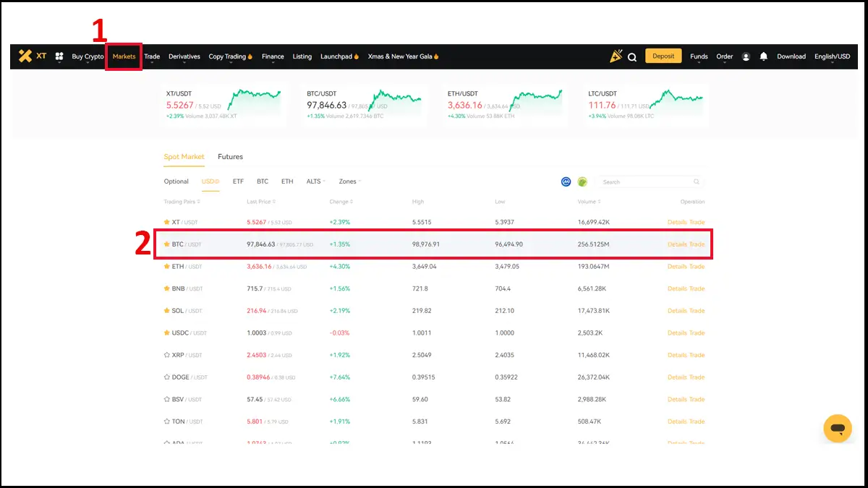Click the CoinMarketCap blue icon
This screenshot has width=868, height=488.
[566, 181]
